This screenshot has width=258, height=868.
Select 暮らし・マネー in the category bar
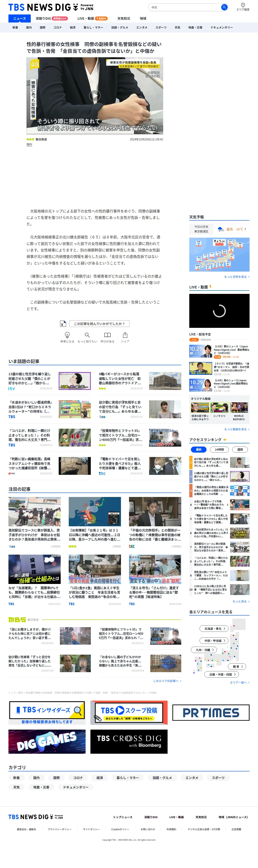point(93,28)
